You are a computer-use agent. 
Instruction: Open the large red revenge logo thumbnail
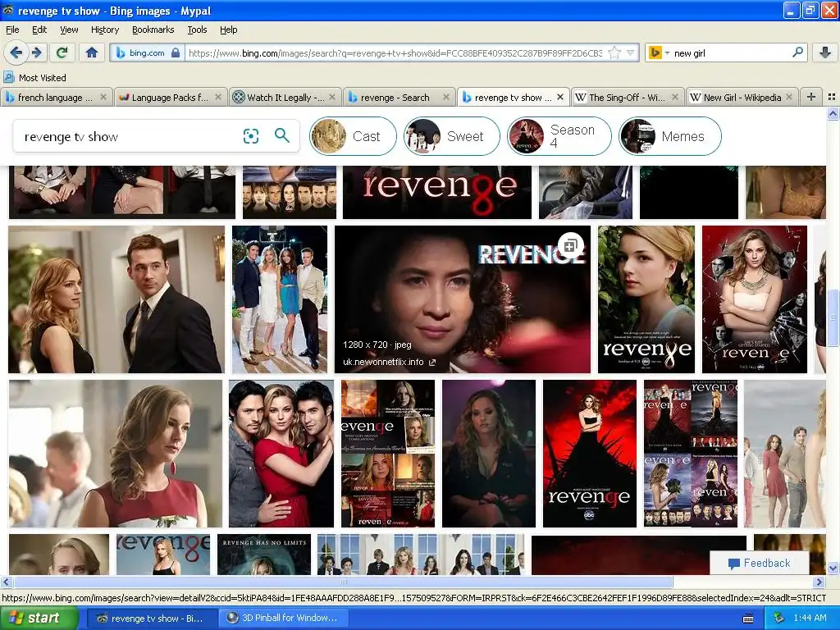click(x=437, y=192)
